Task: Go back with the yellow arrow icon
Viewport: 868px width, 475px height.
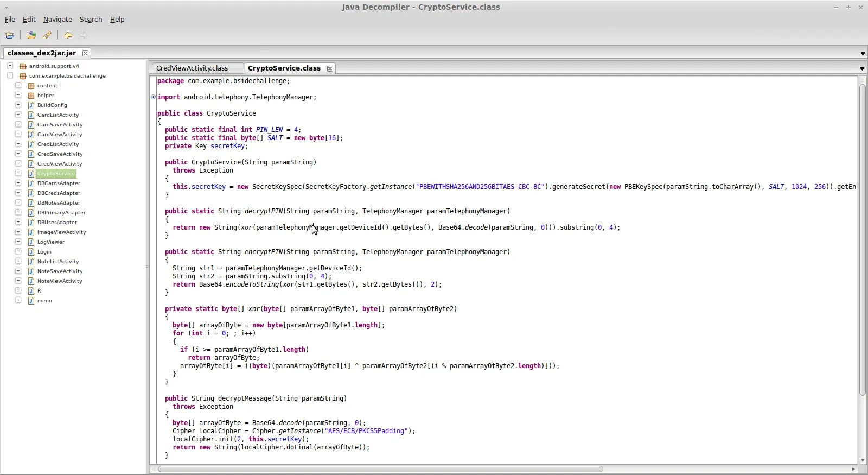Action: (x=68, y=35)
